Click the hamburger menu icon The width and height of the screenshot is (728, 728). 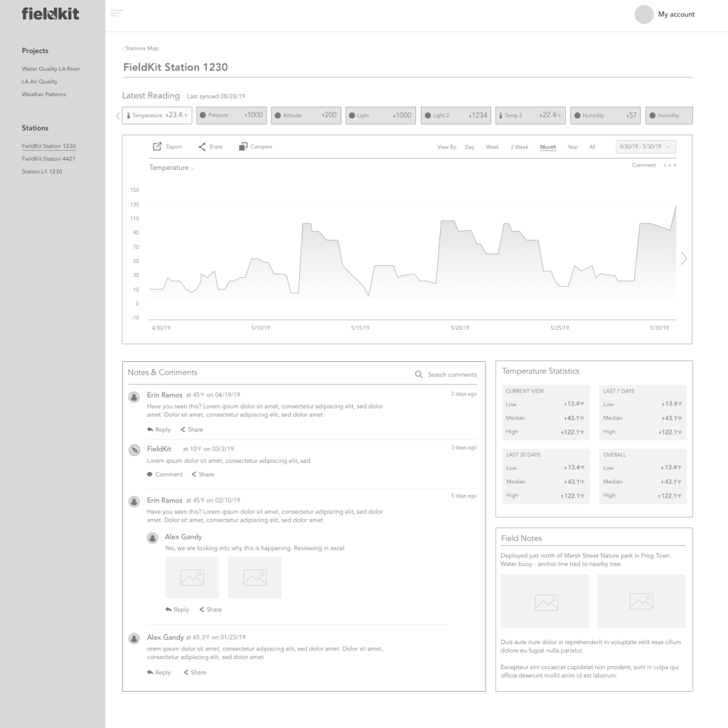(117, 14)
